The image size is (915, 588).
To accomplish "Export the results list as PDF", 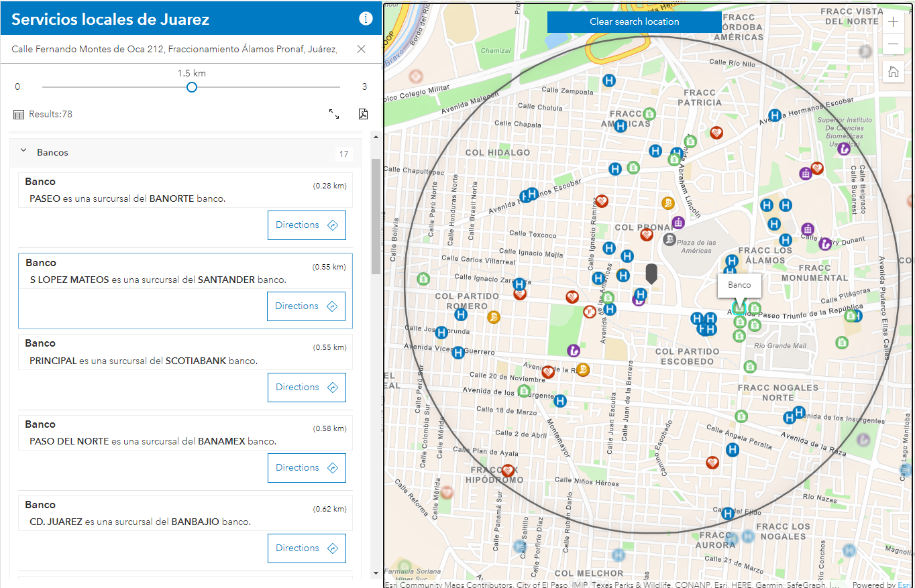I will pyautogui.click(x=363, y=114).
